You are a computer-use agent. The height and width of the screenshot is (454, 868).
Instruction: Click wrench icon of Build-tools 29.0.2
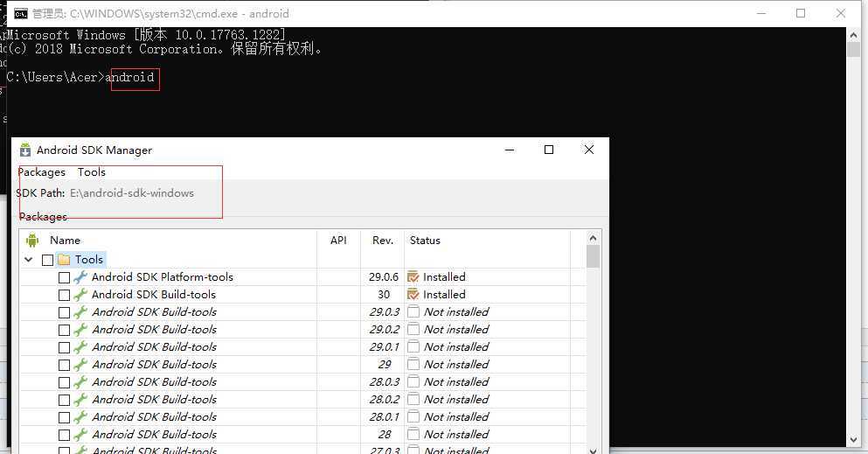(80, 330)
